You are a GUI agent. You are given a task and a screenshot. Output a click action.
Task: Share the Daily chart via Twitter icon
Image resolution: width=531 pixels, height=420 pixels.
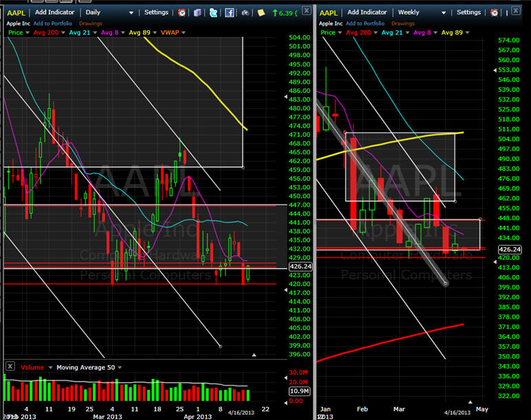(214, 13)
